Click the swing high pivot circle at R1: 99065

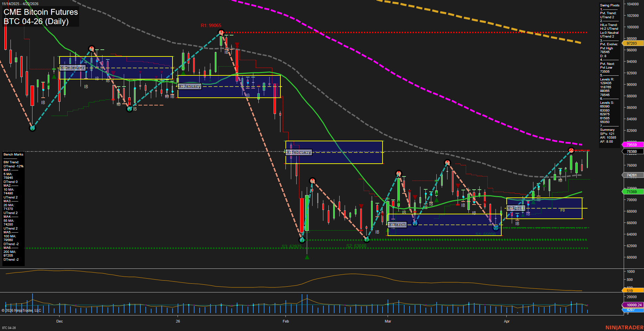click(x=222, y=32)
